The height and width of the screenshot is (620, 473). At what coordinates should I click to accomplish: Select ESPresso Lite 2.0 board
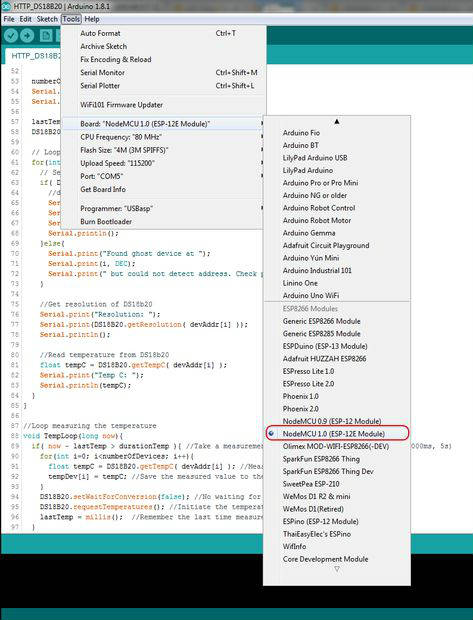pos(337,384)
